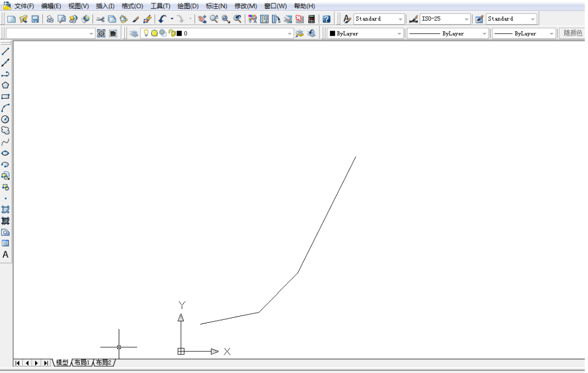Click layer 0 black color swatch
The image size is (588, 373).
tap(179, 33)
